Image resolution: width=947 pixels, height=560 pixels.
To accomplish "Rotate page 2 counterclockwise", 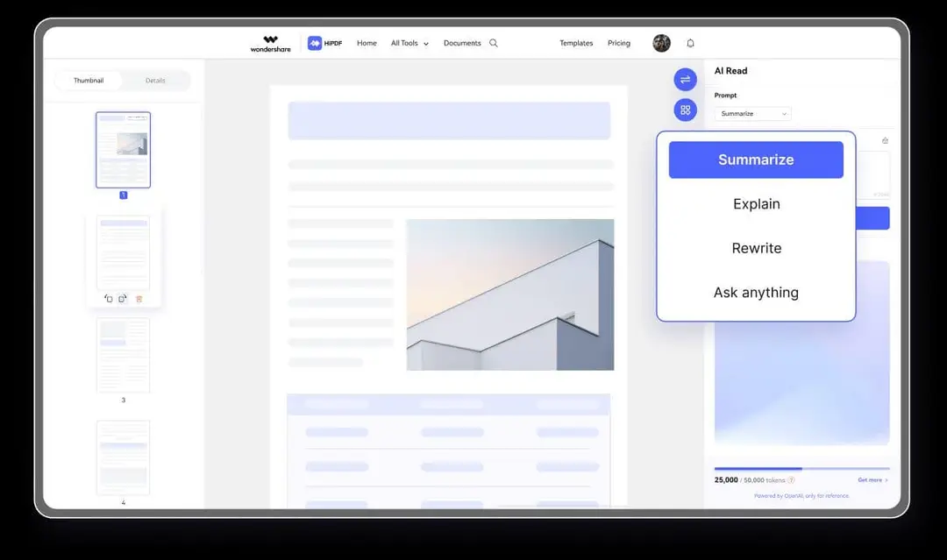I will 108,299.
